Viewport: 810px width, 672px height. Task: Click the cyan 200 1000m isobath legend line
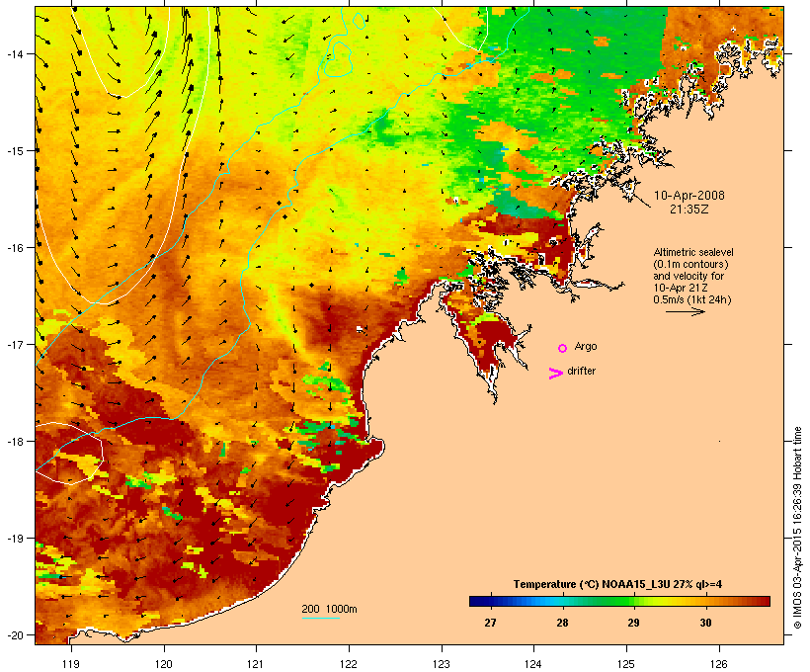click(321, 618)
